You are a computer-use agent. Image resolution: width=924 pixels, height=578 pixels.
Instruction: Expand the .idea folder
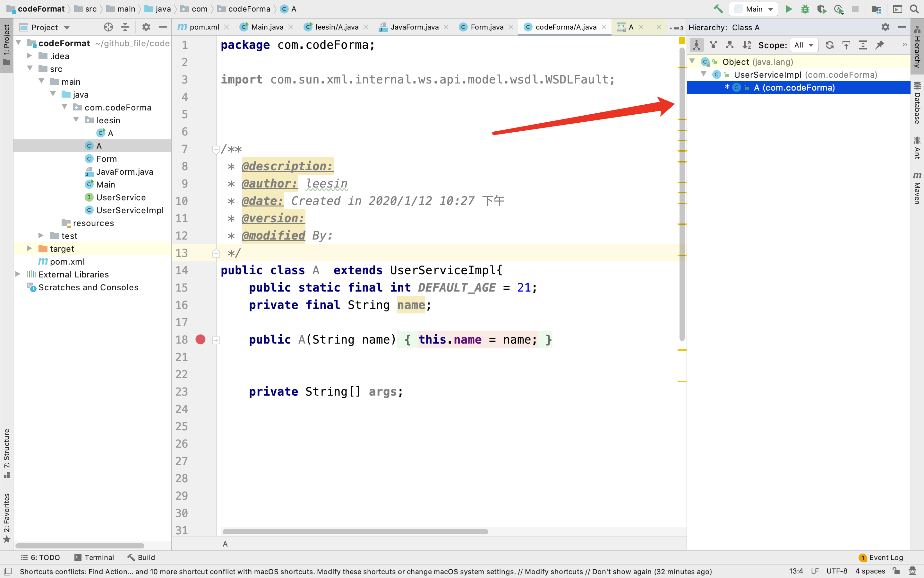(30, 56)
